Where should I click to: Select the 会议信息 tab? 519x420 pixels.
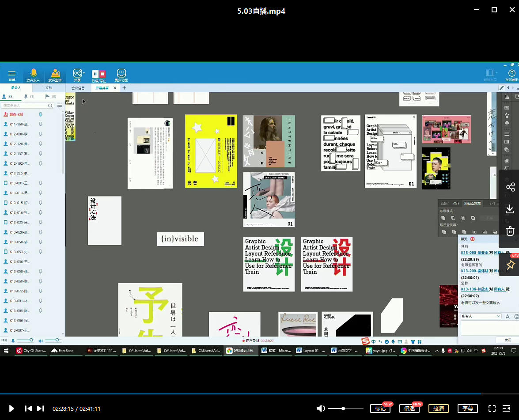[78, 88]
